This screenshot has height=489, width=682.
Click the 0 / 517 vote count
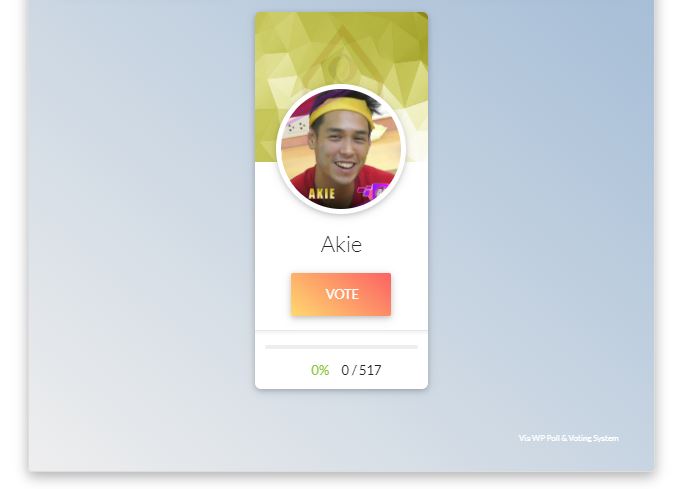pyautogui.click(x=361, y=370)
